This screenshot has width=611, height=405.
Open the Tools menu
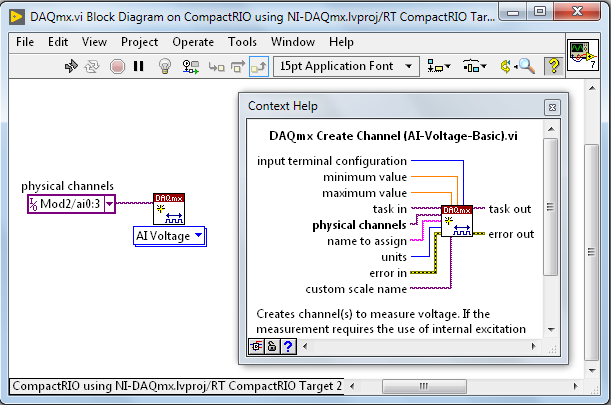(242, 42)
